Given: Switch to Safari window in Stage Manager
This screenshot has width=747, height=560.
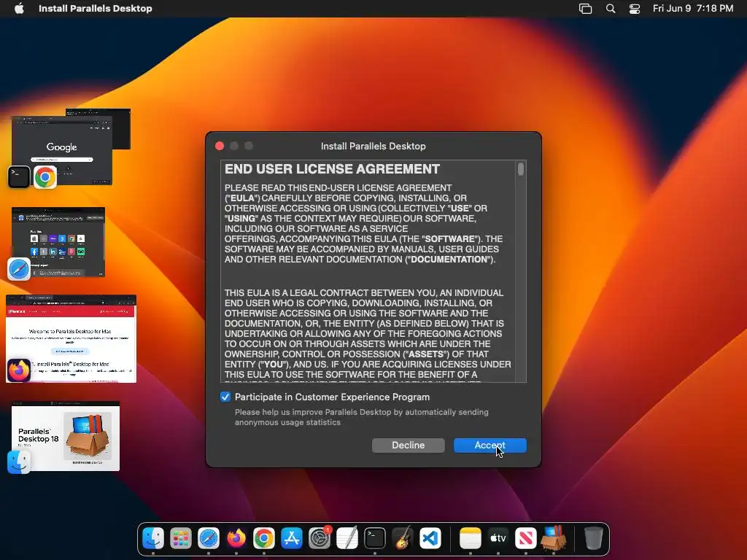Looking at the screenshot, I should tap(58, 242).
